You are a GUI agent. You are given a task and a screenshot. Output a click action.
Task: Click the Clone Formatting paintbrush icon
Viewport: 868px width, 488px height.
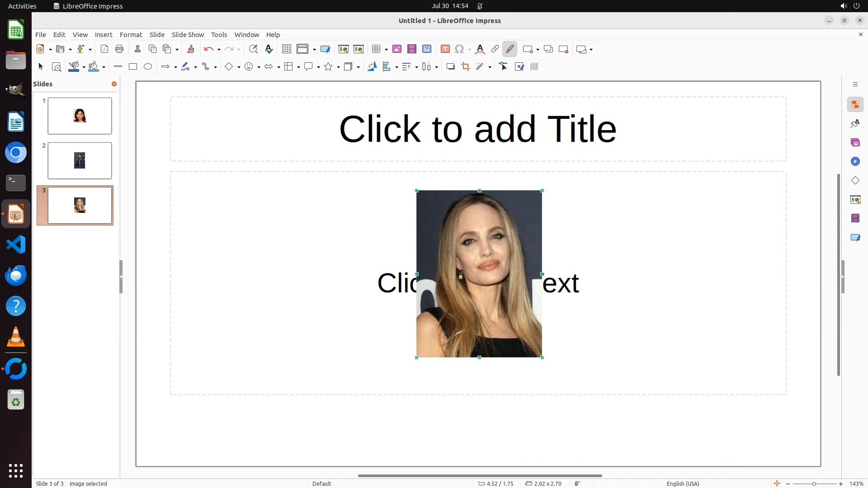pos(190,49)
